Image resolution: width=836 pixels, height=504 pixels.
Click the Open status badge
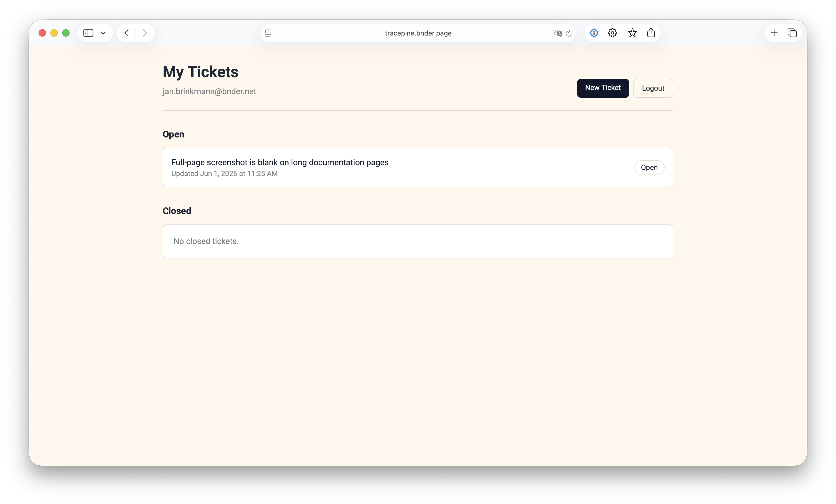coord(649,167)
